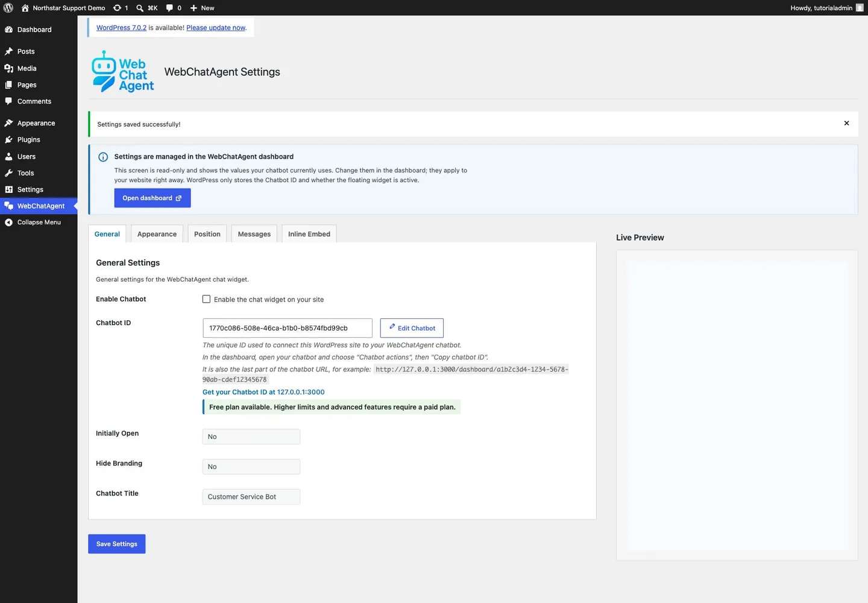
Task: Click the Live Preview heading
Action: tap(640, 238)
